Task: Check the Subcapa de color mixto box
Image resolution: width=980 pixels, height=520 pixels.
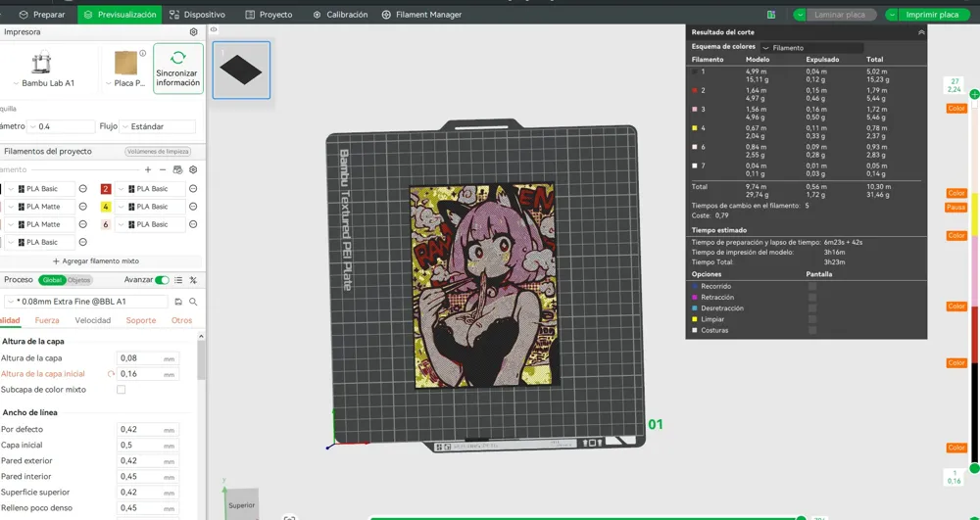Action: click(x=122, y=390)
